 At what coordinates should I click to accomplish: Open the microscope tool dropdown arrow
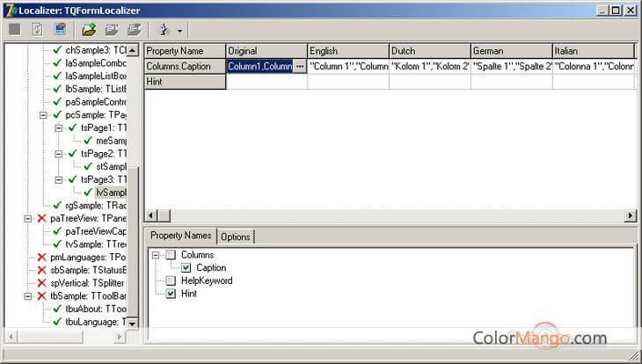pyautogui.click(x=179, y=31)
